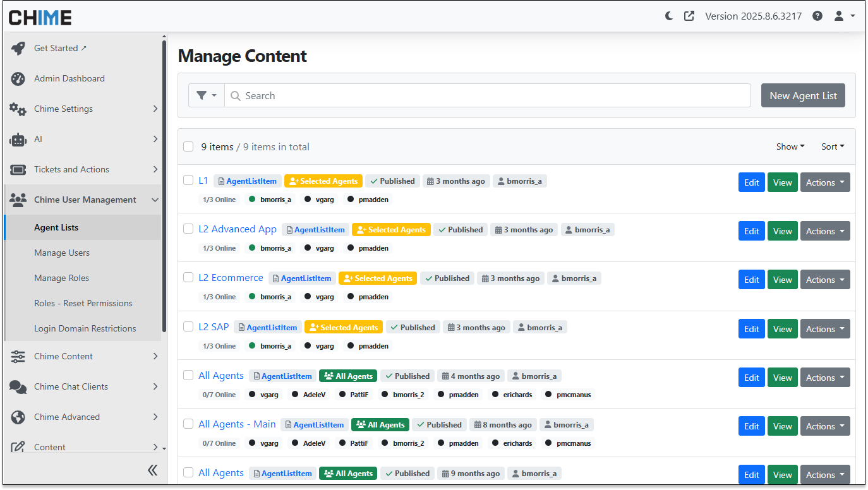Open the user profile menu icon
This screenshot has height=490, width=868.
click(x=845, y=16)
